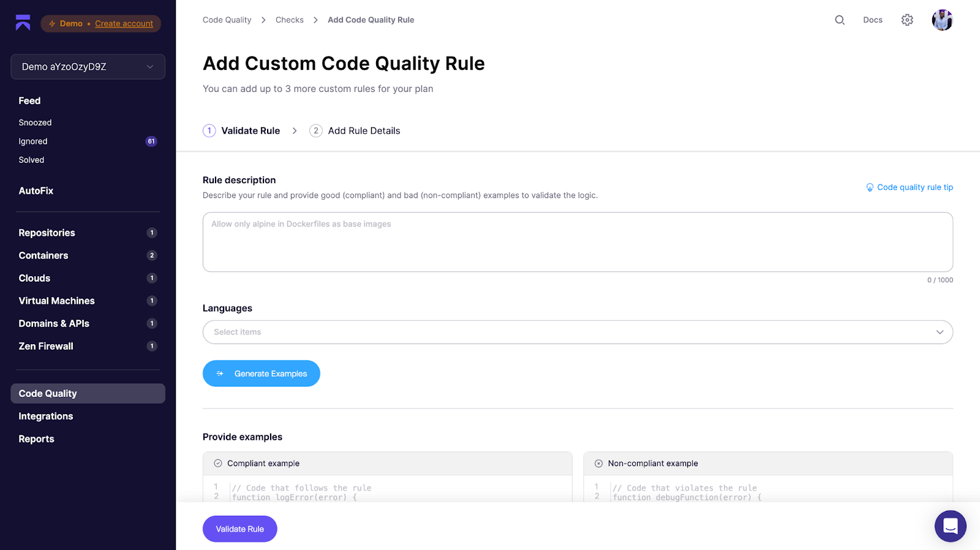
Task: Open the Create account link
Action: (x=124, y=23)
